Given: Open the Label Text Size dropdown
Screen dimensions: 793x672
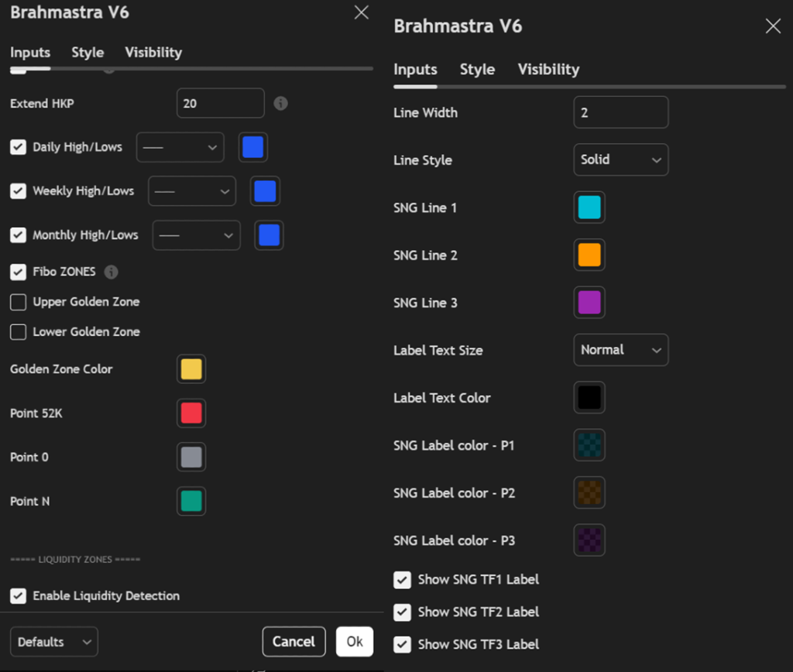Looking at the screenshot, I should click(620, 350).
